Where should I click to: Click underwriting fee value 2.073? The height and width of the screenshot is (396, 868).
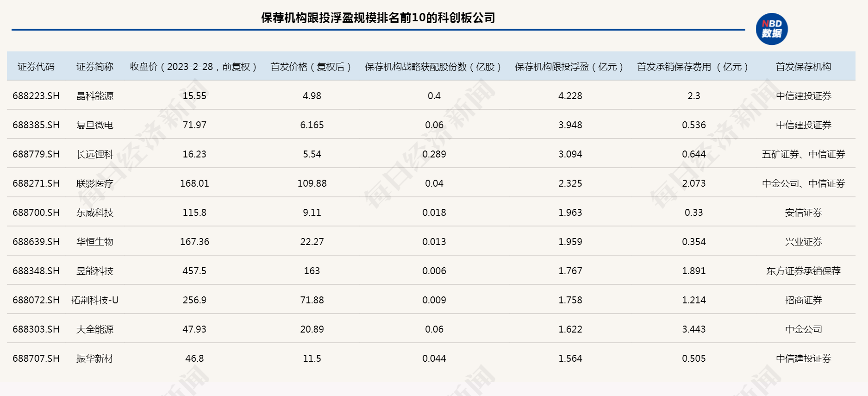click(x=694, y=183)
